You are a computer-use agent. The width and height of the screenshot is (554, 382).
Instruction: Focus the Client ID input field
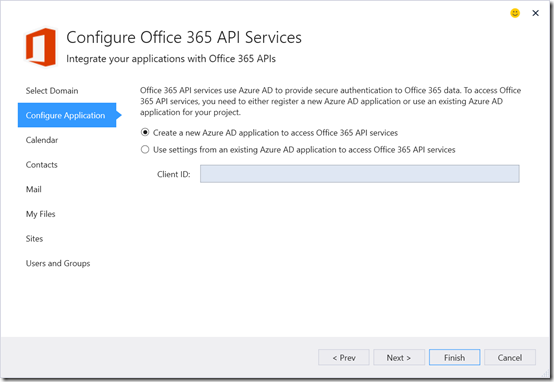[360, 174]
